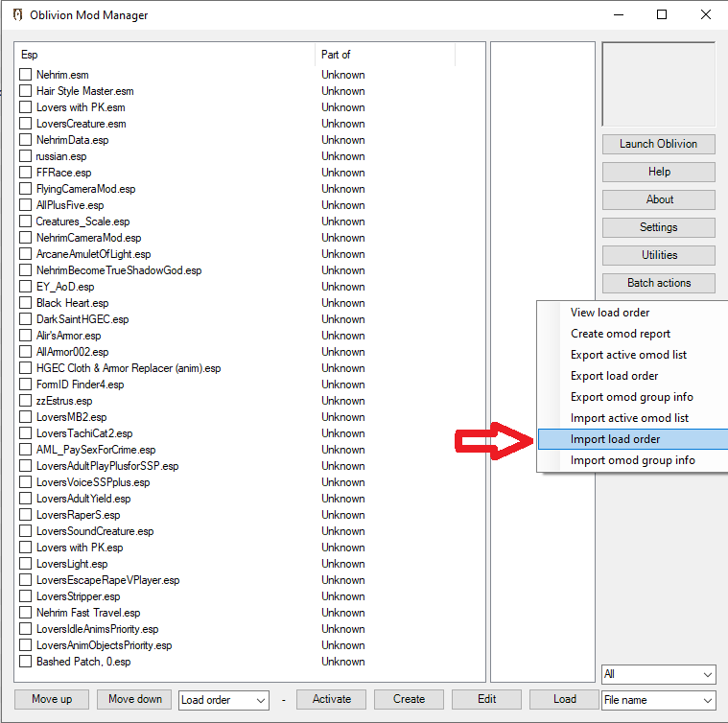
Task: Tick the Nehrim.esm checkbox
Action: pyautogui.click(x=26, y=75)
